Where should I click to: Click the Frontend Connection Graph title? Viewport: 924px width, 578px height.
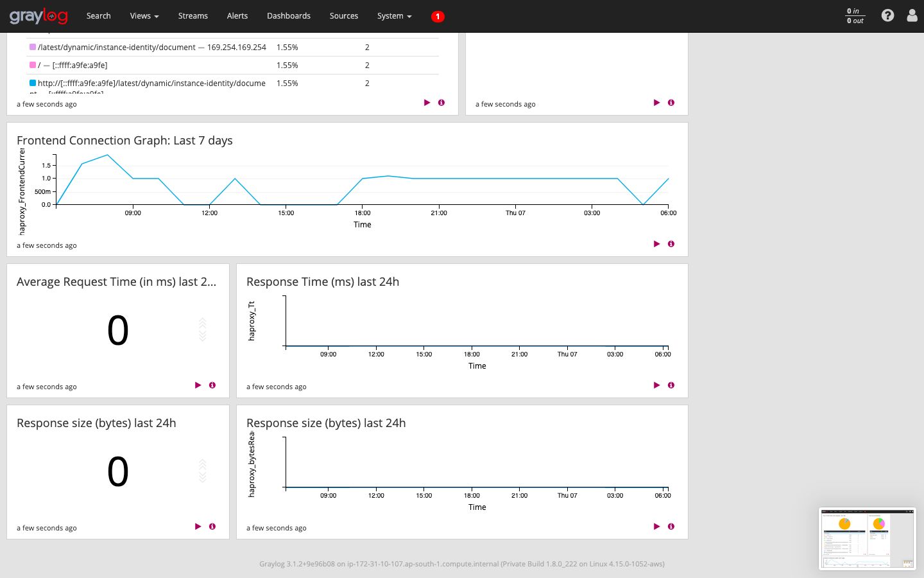pyautogui.click(x=124, y=141)
